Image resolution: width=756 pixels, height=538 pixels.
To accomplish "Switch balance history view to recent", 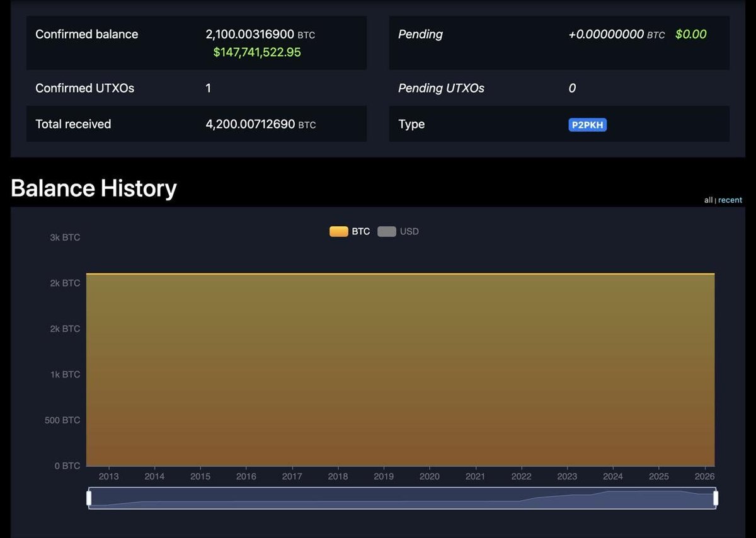I will coord(730,200).
